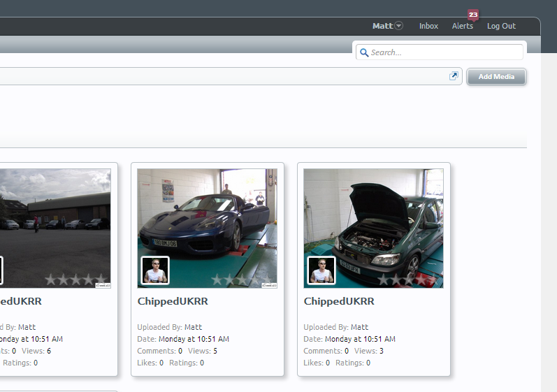Viewport: 557px width, 392px height.
Task: Focus the Search input field
Action: point(440,52)
